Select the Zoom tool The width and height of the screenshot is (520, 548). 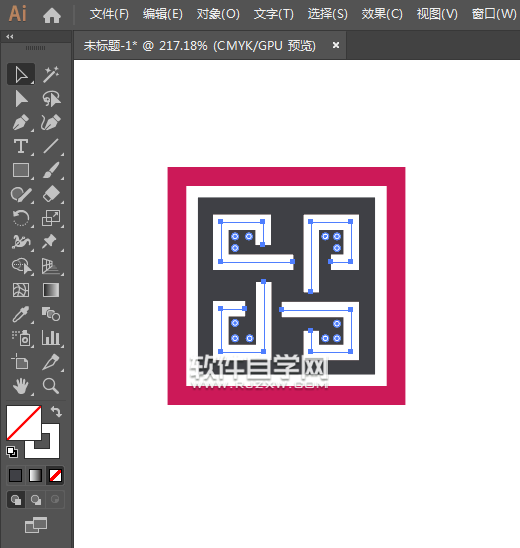pyautogui.click(x=51, y=386)
